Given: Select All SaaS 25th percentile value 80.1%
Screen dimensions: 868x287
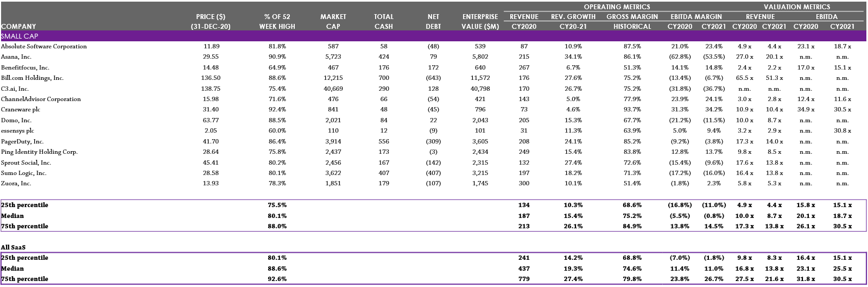Looking at the screenshot, I should tap(277, 258).
